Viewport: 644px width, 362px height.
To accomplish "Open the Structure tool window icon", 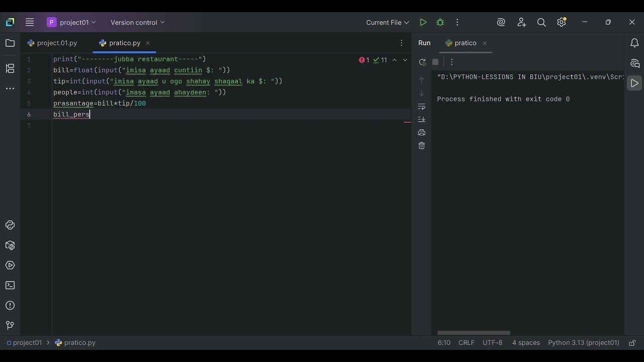I will click(10, 68).
